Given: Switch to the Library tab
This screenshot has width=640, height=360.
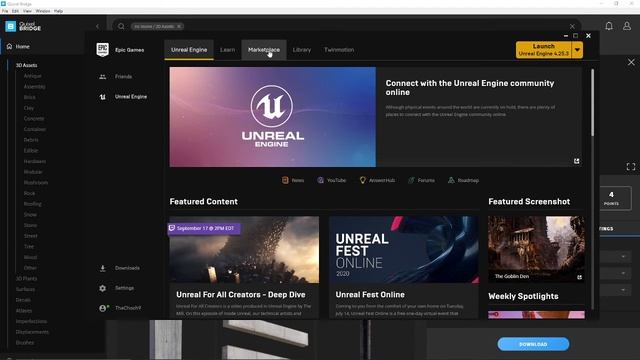Looking at the screenshot, I should click(302, 50).
